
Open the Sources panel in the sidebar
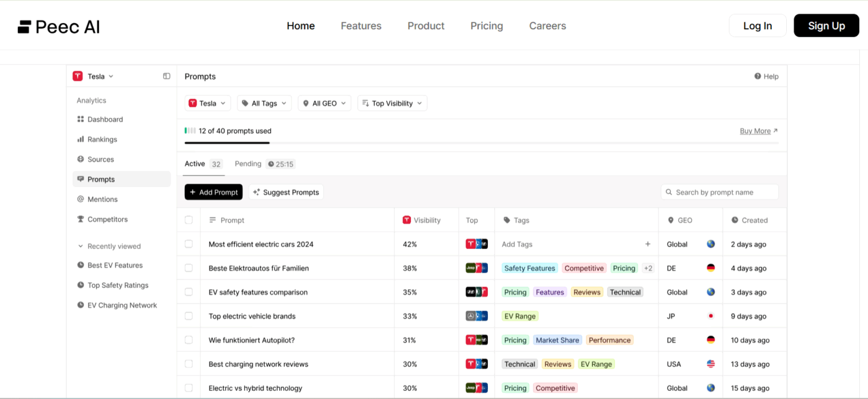pos(79,159)
